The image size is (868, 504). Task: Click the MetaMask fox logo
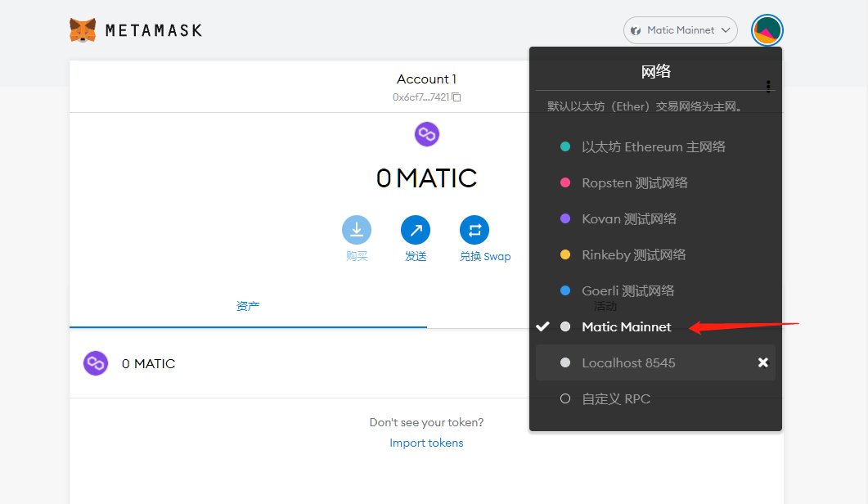(x=83, y=30)
